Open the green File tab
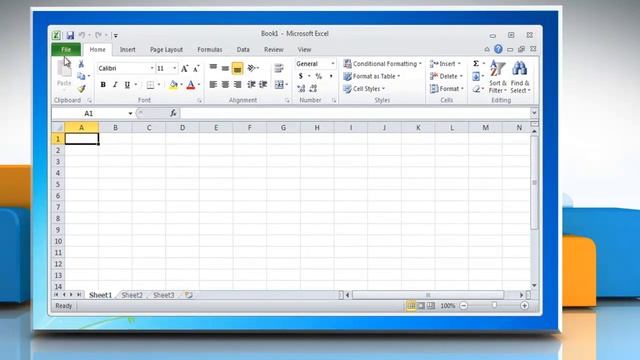 66,49
